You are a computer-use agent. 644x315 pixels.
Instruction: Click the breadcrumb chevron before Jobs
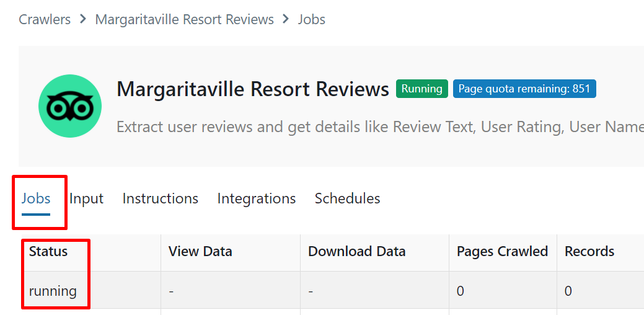pos(286,19)
